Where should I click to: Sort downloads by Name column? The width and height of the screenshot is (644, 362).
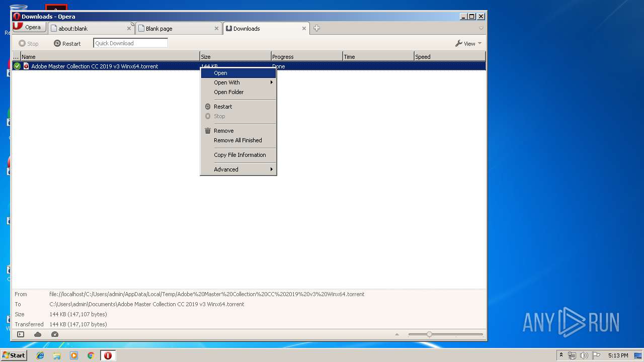point(110,57)
